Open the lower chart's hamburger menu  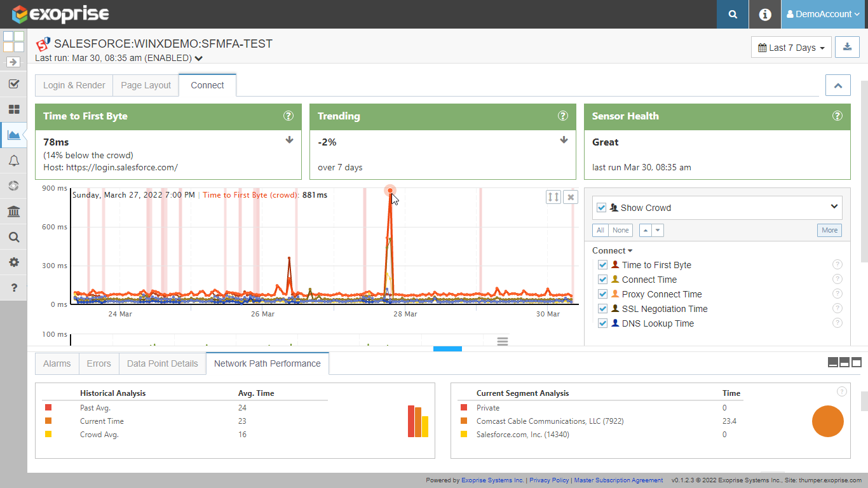503,341
